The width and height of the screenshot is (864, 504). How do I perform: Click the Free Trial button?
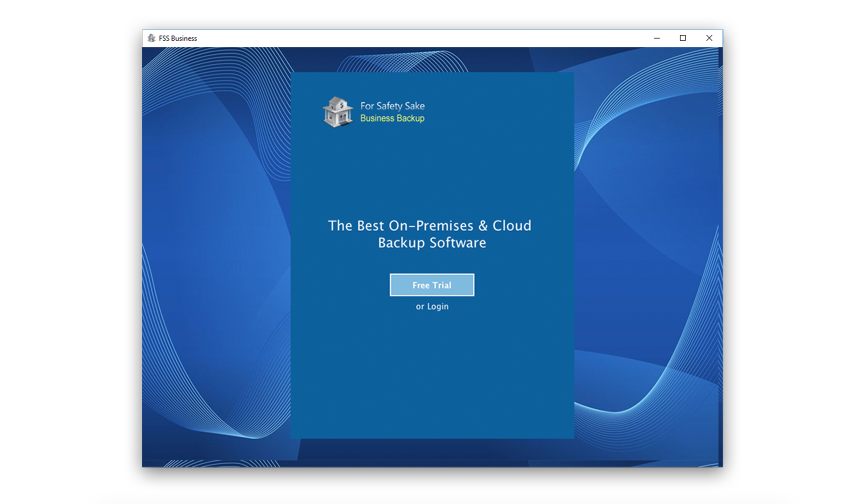point(432,285)
